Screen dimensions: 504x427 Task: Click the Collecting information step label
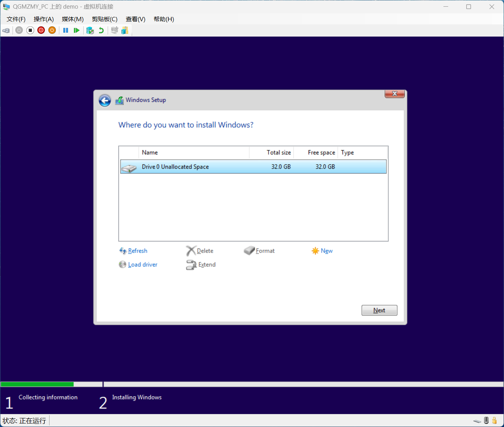[48, 398]
